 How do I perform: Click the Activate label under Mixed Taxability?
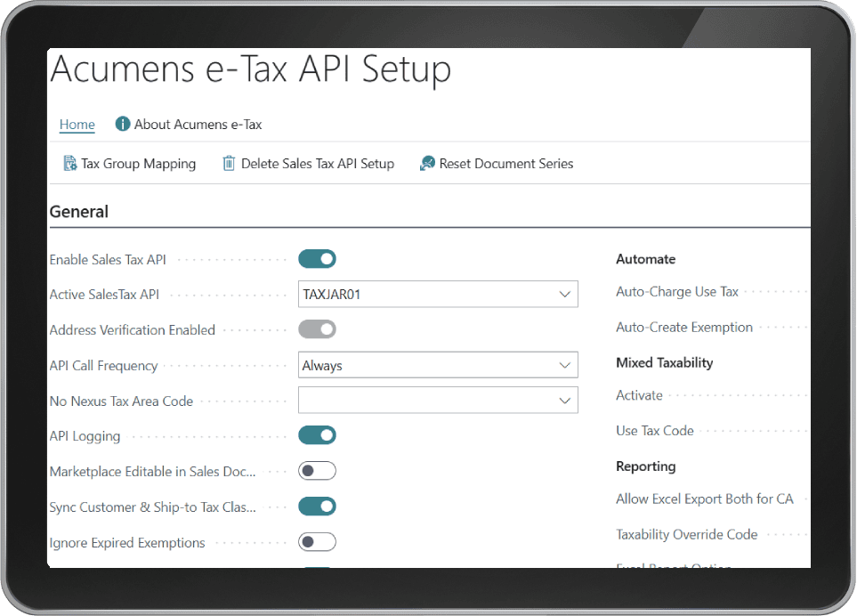pos(640,395)
